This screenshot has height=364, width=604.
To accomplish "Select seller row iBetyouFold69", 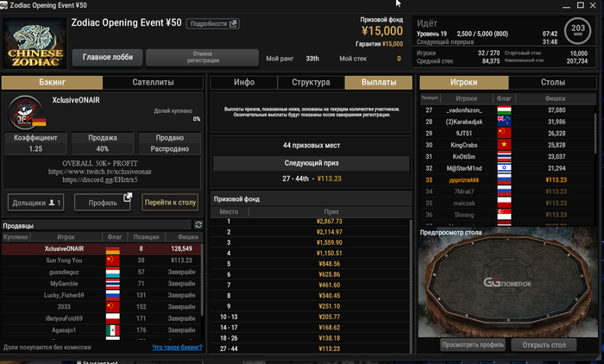I will coord(101,318).
